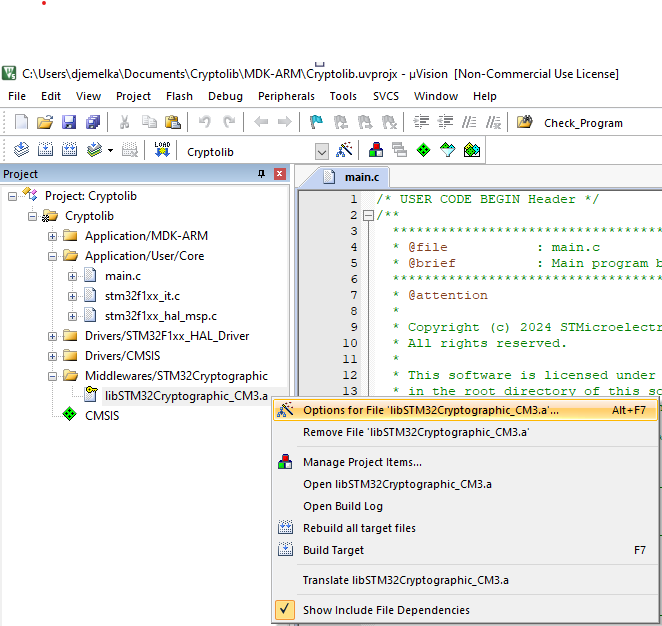Collapse the Application/User/Core folder
Viewport: 662px width, 626px height.
[x=52, y=256]
